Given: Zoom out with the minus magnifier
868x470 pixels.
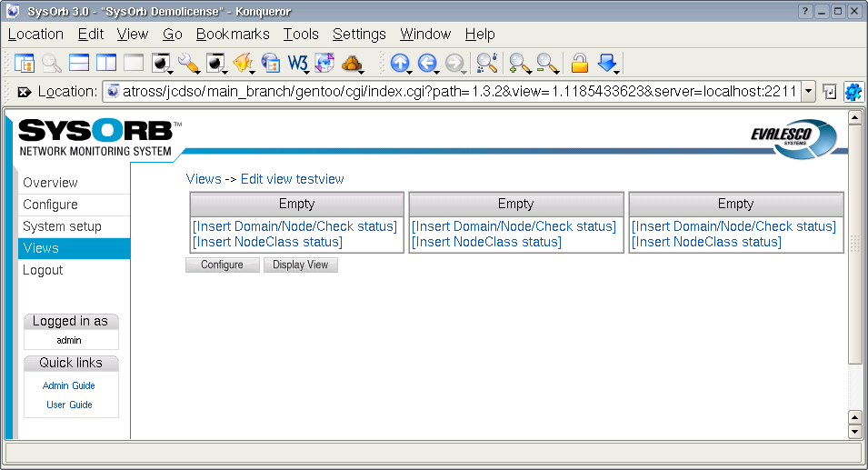Looking at the screenshot, I should (547, 63).
